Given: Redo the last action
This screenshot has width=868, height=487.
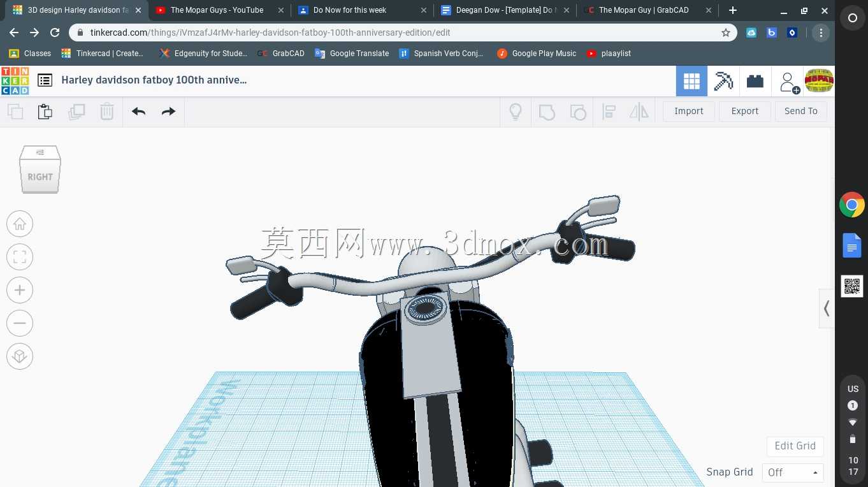Looking at the screenshot, I should (x=168, y=112).
